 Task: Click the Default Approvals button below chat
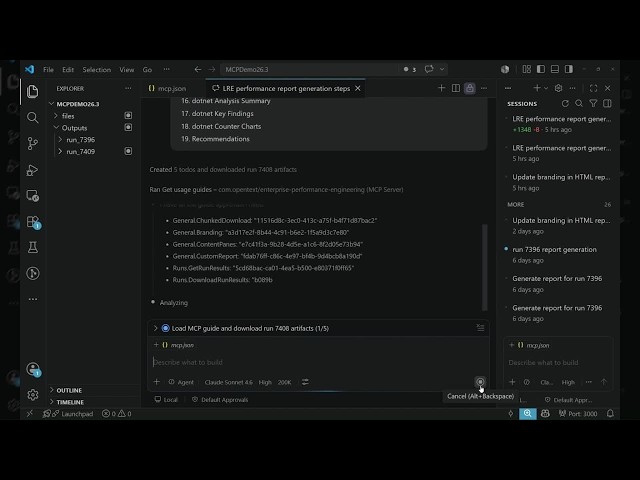[220, 400]
